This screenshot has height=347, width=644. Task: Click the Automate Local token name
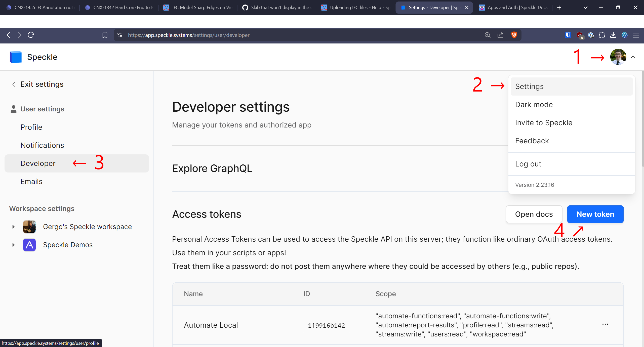[211, 325]
